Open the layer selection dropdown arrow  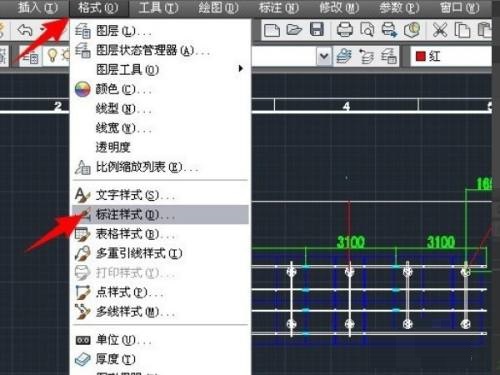324,56
